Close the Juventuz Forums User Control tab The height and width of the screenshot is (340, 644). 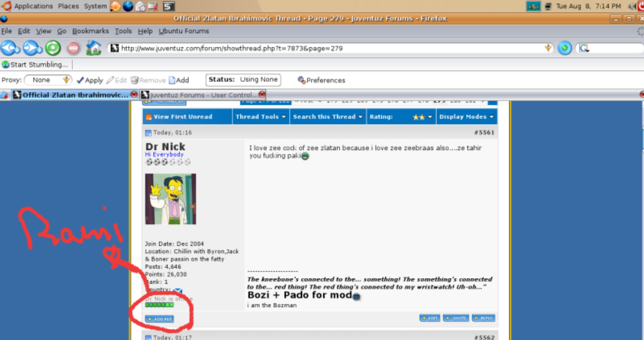point(262,95)
